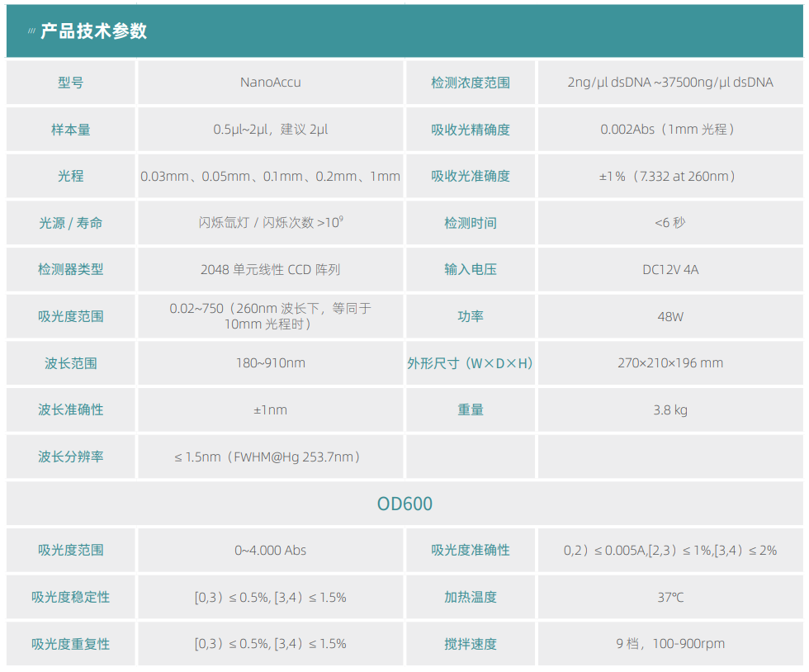Select the 检测时间 label
The height and width of the screenshot is (672, 809).
471,223
